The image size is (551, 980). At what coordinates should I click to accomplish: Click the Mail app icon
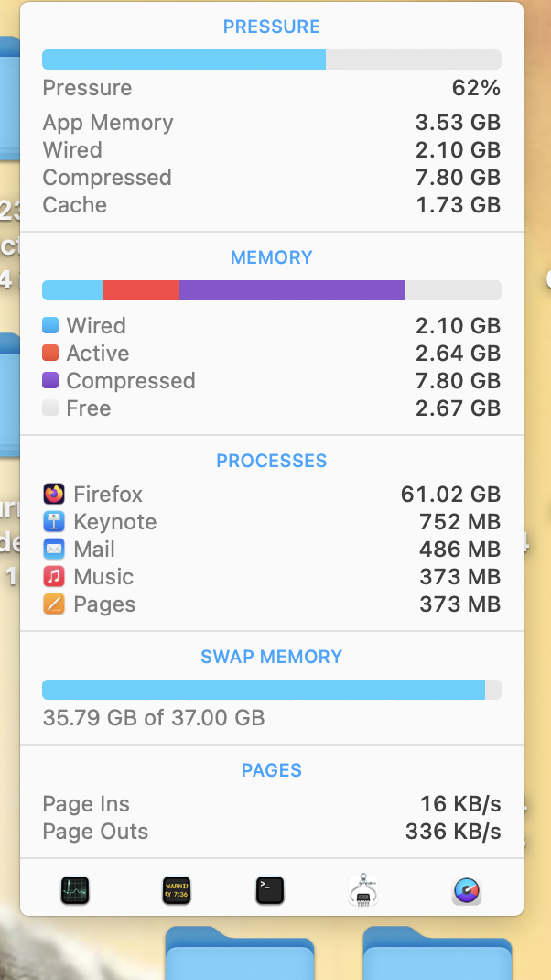tap(53, 549)
